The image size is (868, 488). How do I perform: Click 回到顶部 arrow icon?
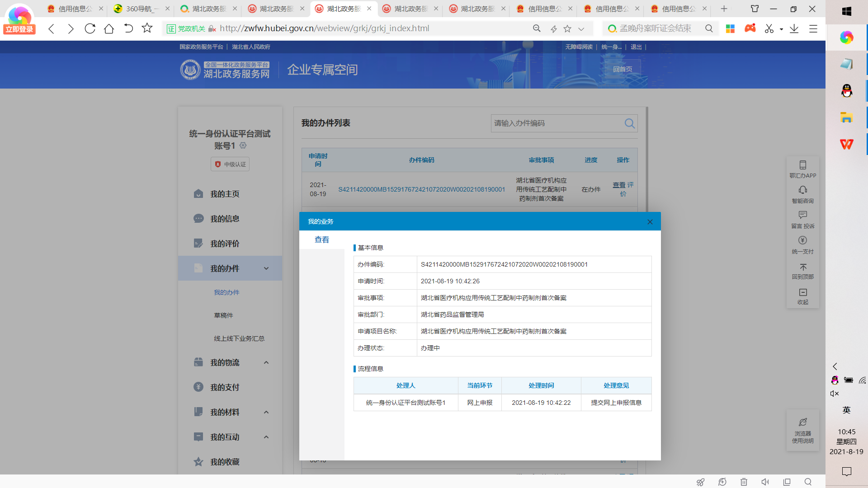click(802, 267)
